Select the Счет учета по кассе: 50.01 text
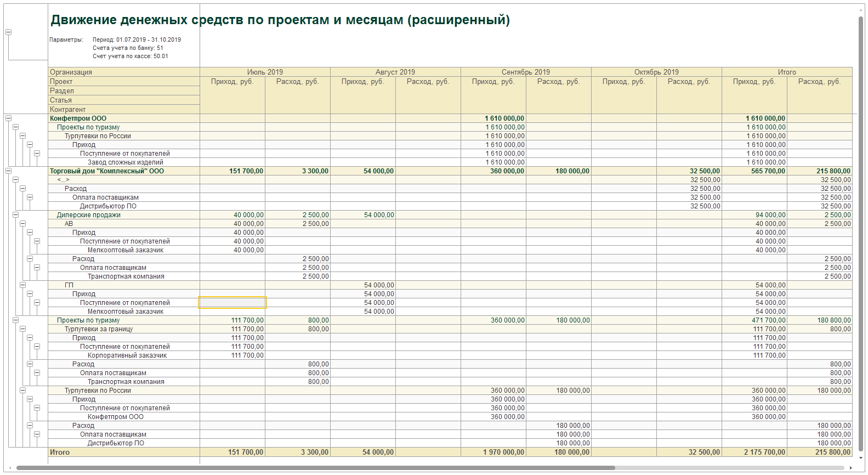This screenshot has height=475, width=868. [x=131, y=56]
